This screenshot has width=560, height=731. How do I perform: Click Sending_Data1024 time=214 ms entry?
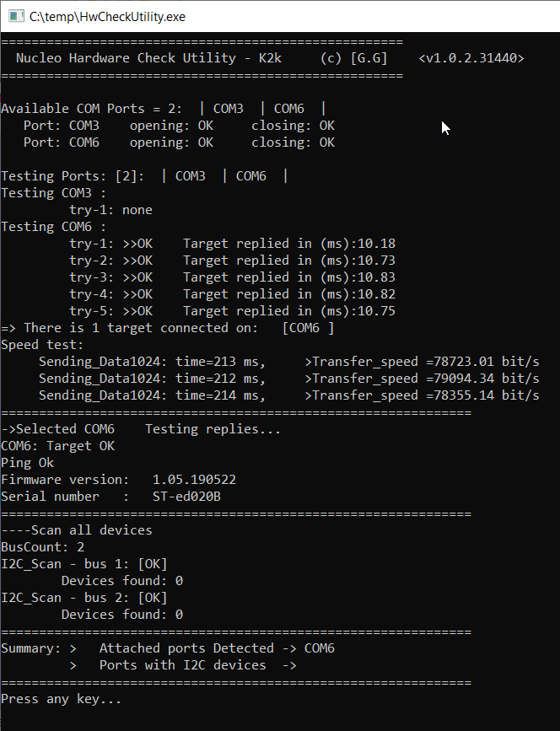click(x=152, y=395)
